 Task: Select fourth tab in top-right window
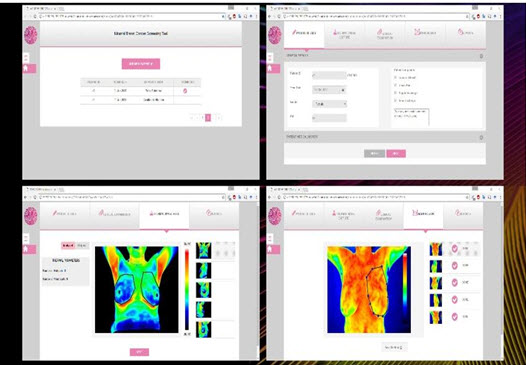click(425, 35)
